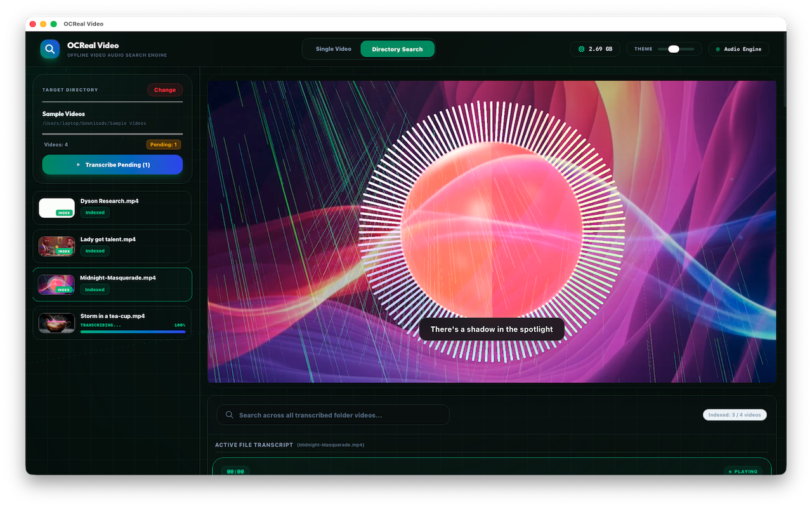Viewport: 812px width, 508px height.
Task: Click the Indexed: 3 / 4 videos badge
Action: pos(735,415)
